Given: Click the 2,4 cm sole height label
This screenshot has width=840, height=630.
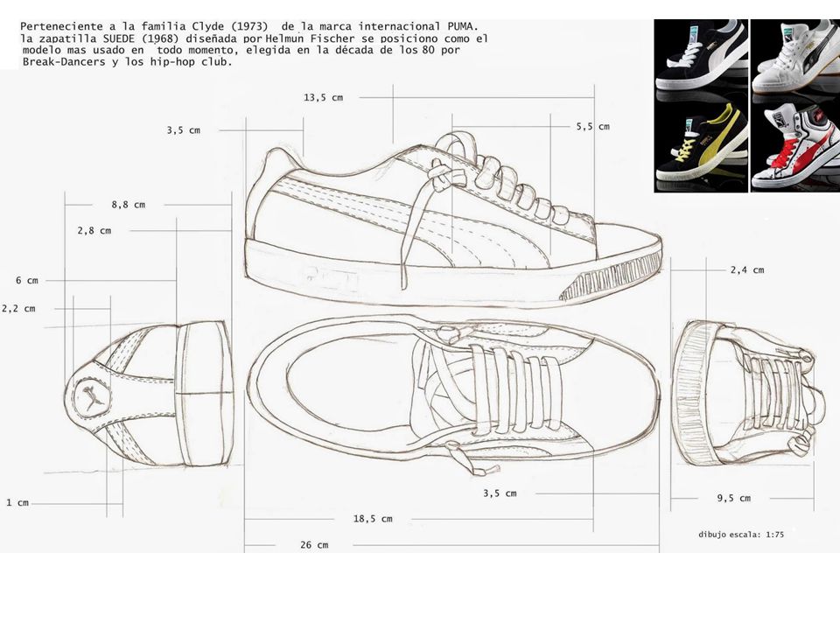Looking at the screenshot, I should point(746,270).
